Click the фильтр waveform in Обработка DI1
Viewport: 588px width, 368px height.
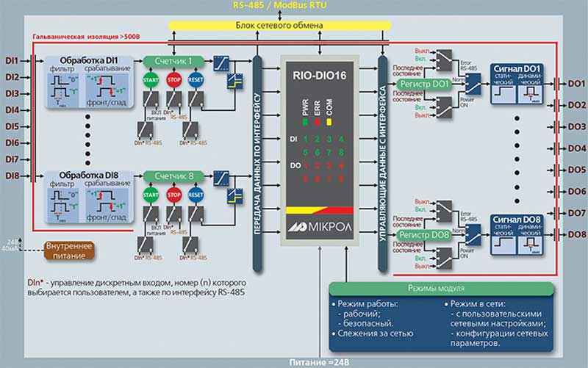click(65, 90)
